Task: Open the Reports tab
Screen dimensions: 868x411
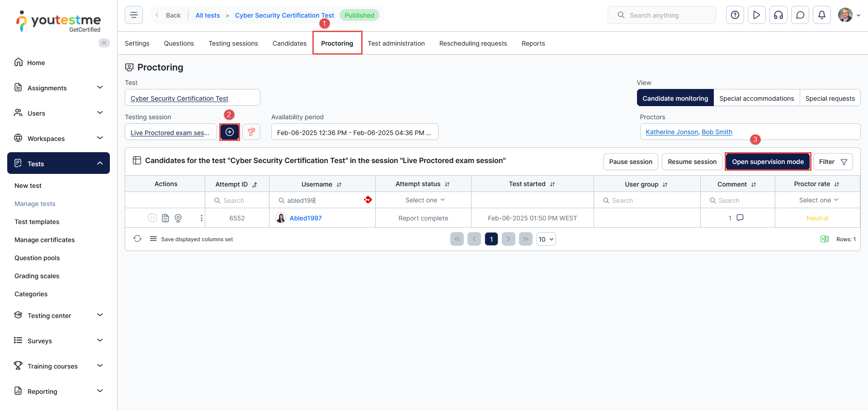Action: (533, 43)
